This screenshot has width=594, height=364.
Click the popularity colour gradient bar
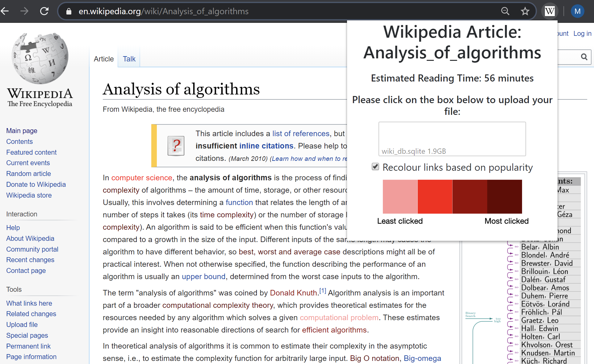452,197
